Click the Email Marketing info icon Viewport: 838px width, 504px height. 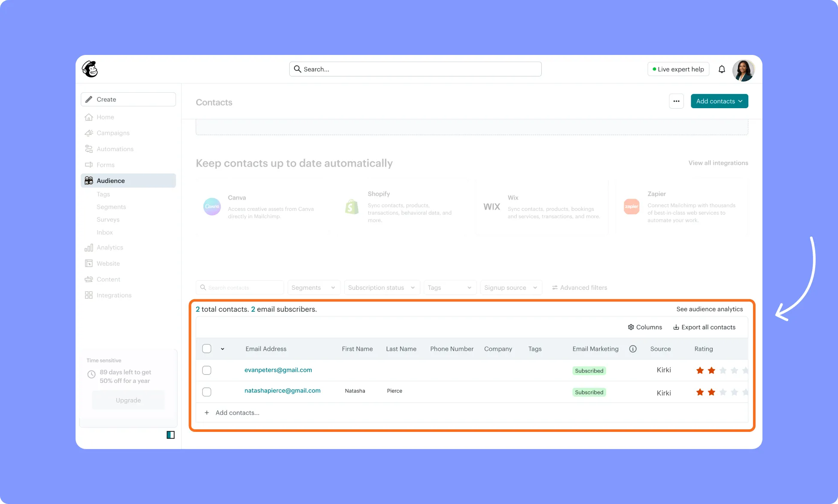click(633, 349)
